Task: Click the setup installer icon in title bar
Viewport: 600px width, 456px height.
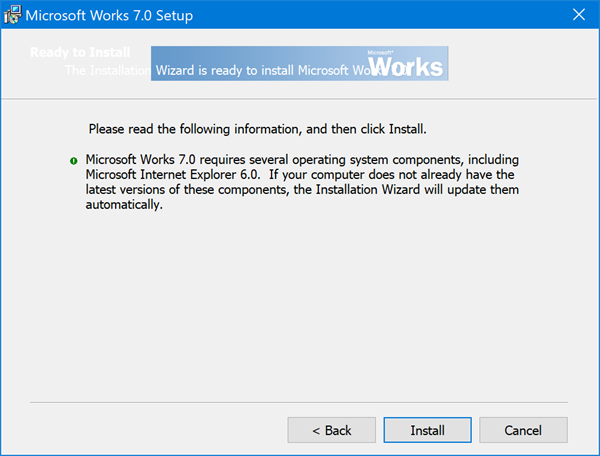Action: tap(13, 16)
